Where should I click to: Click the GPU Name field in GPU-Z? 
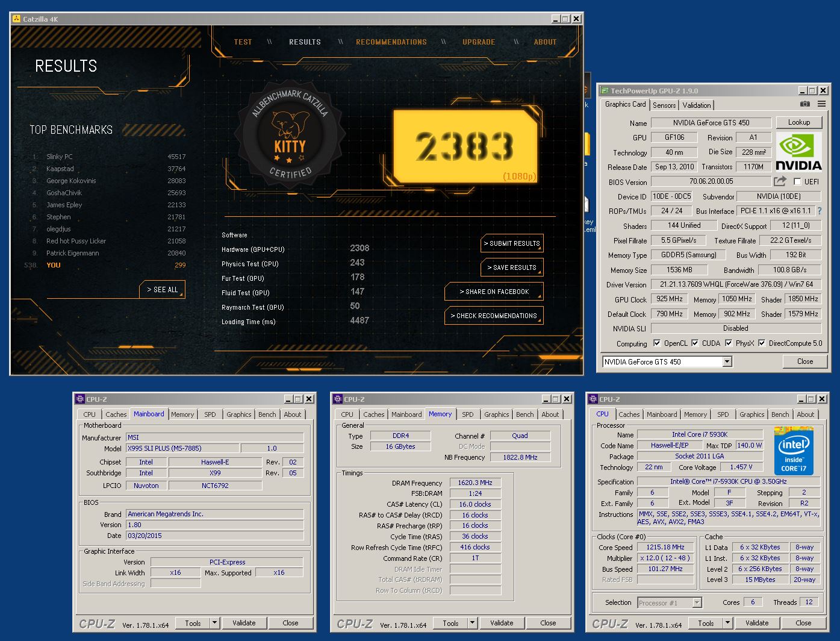click(x=711, y=123)
